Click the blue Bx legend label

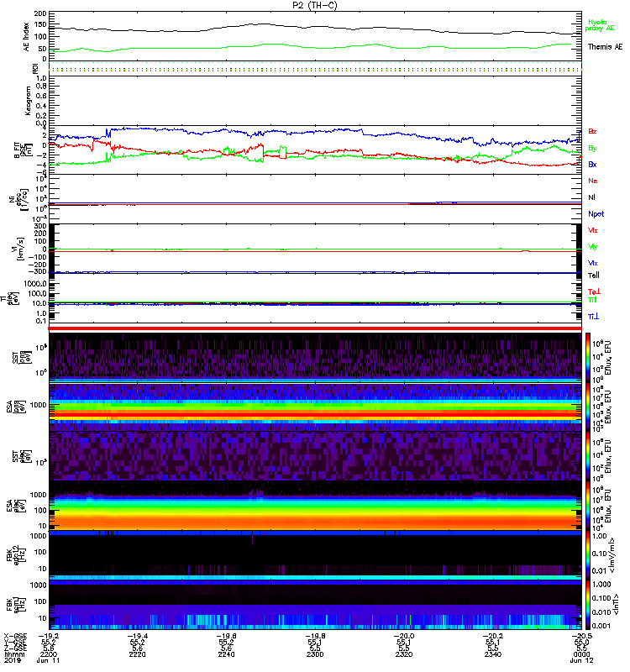tap(592, 165)
